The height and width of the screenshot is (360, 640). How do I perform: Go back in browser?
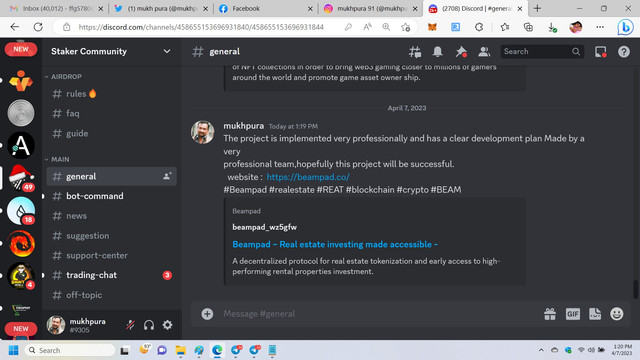pyautogui.click(x=15, y=27)
